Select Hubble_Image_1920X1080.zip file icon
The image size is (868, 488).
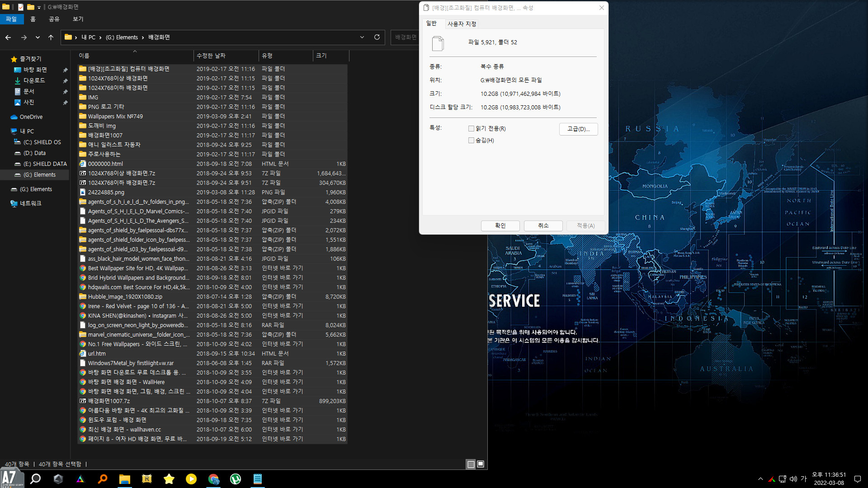tap(83, 296)
